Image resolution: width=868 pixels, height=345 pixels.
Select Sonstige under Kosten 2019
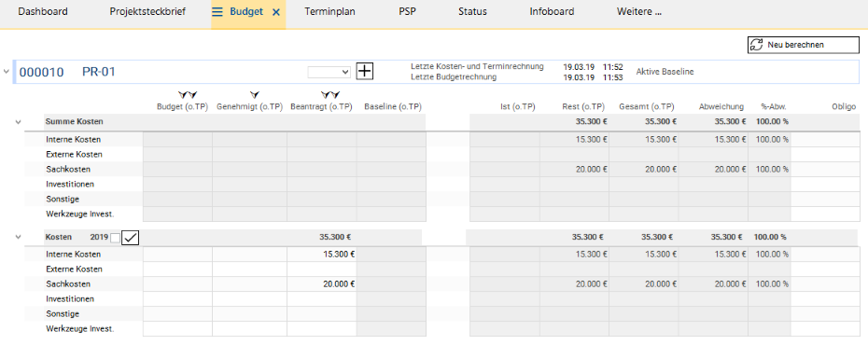coord(63,314)
